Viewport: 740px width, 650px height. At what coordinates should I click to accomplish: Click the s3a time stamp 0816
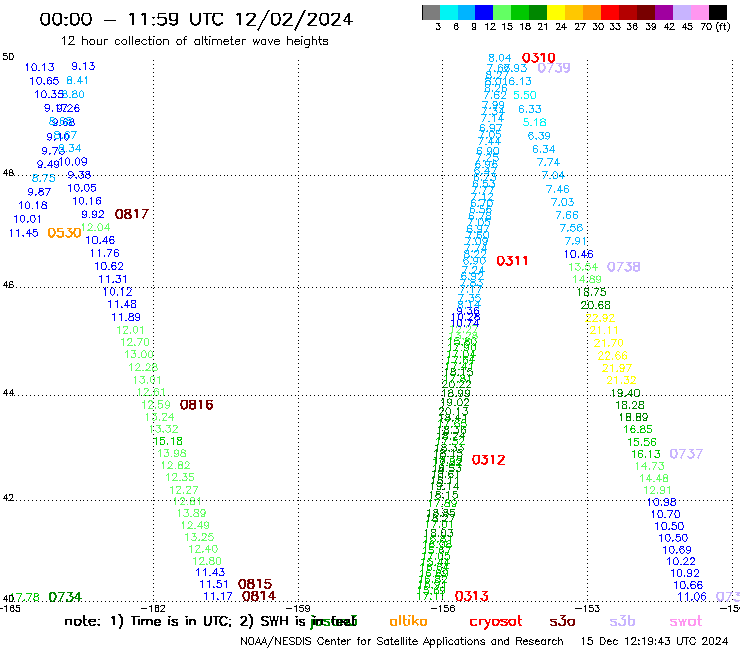196,405
